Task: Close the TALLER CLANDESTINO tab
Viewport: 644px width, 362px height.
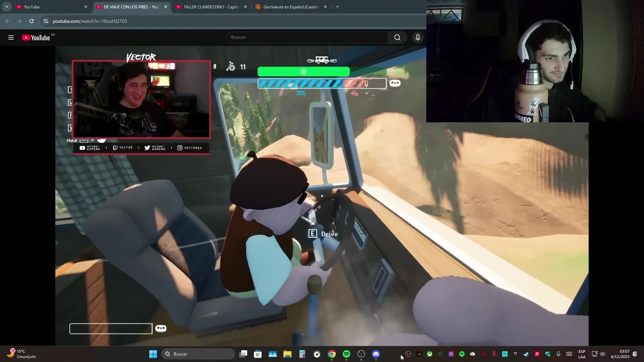Action: (x=246, y=7)
